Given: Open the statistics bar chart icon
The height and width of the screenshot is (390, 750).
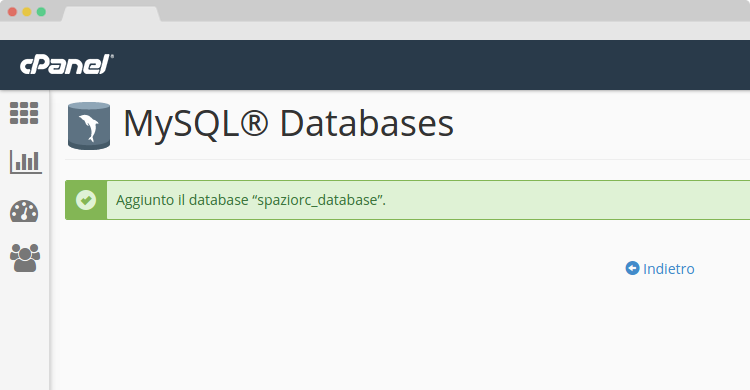Looking at the screenshot, I should click(x=26, y=162).
